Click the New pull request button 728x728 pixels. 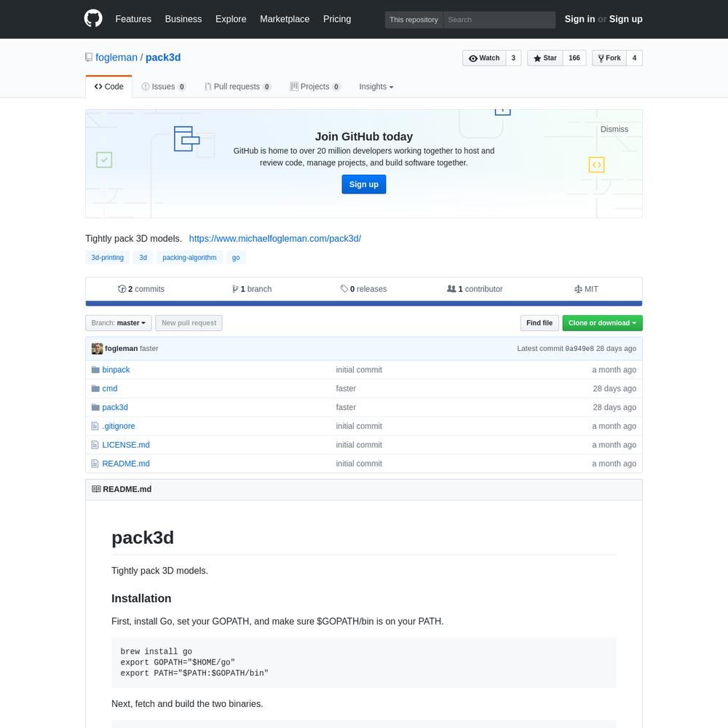coord(189,323)
